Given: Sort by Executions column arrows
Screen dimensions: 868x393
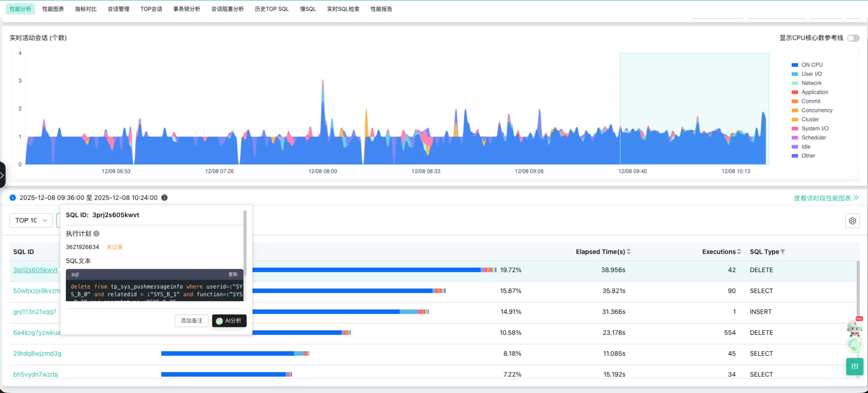Looking at the screenshot, I should pyautogui.click(x=739, y=252).
